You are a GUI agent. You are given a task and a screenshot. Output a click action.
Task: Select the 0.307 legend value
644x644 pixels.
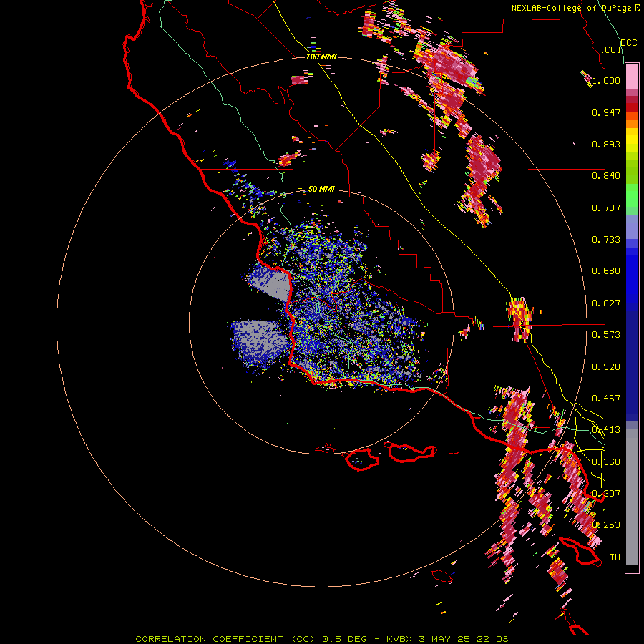pos(606,494)
